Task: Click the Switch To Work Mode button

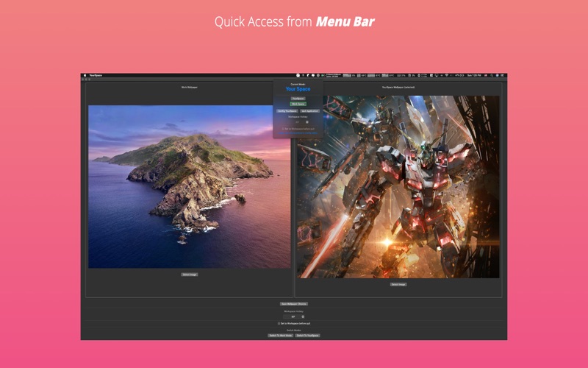Action: pos(281,336)
